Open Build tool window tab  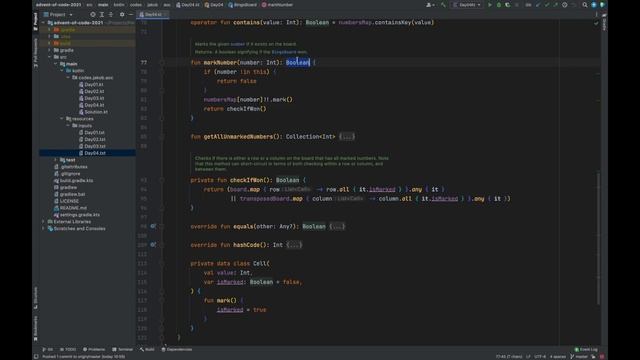pyautogui.click(x=147, y=349)
